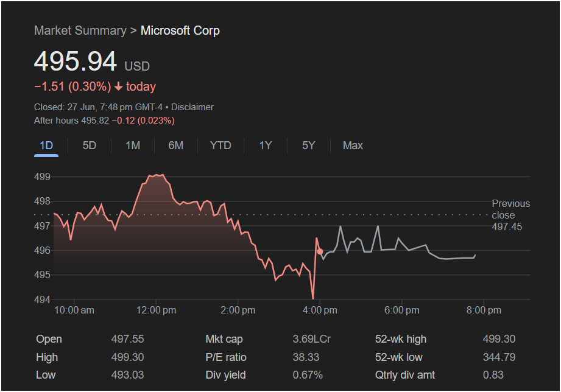Open the 1M chart range
The height and width of the screenshot is (392, 561).
(132, 145)
